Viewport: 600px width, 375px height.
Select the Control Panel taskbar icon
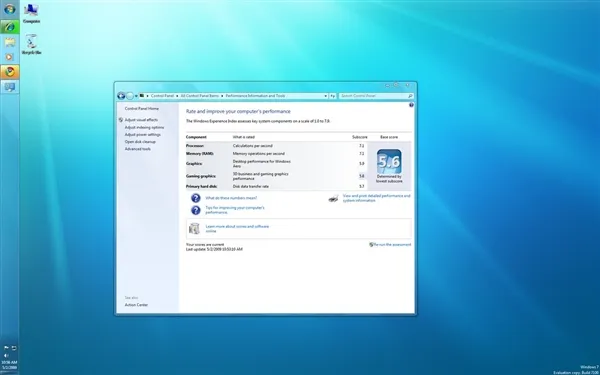[x=10, y=87]
